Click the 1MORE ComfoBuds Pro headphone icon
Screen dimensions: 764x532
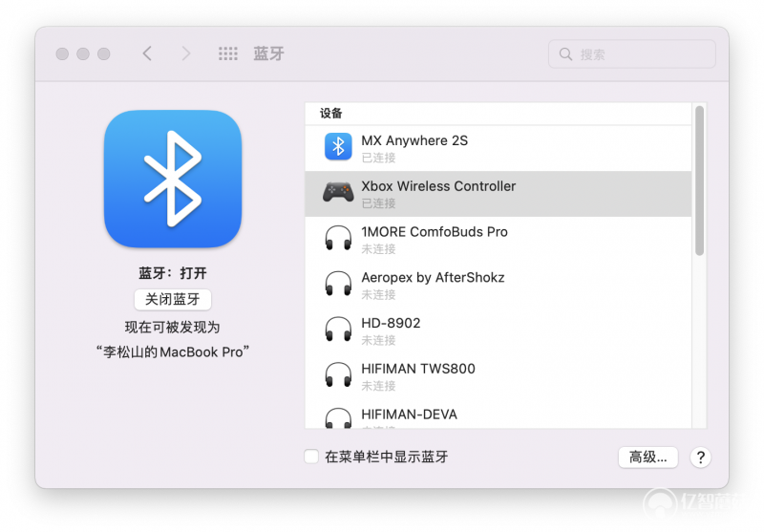pyautogui.click(x=338, y=238)
